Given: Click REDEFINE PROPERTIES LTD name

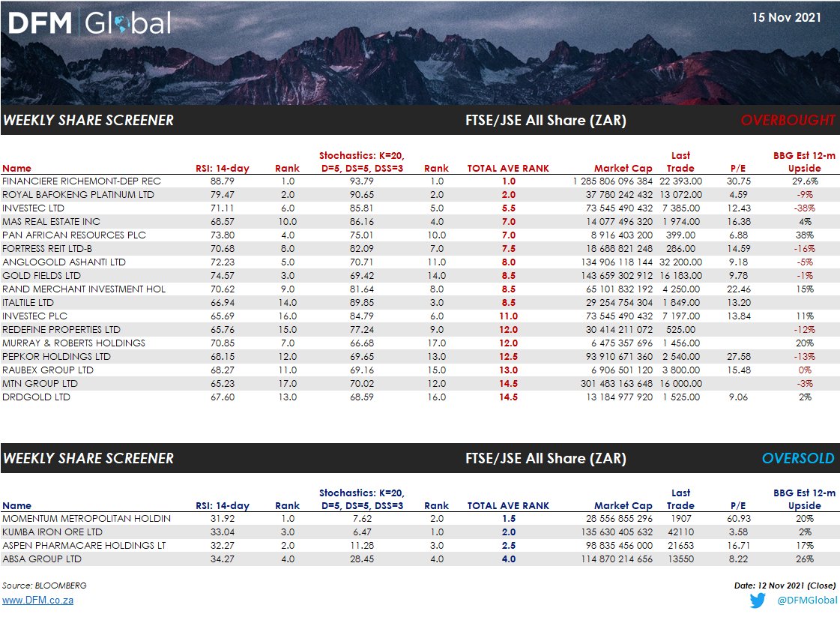Looking at the screenshot, I should (61, 330).
